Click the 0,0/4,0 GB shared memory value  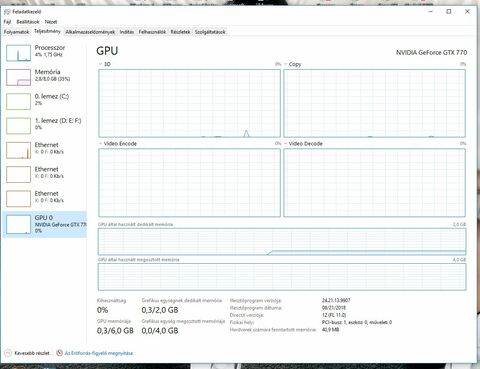pyautogui.click(x=160, y=331)
